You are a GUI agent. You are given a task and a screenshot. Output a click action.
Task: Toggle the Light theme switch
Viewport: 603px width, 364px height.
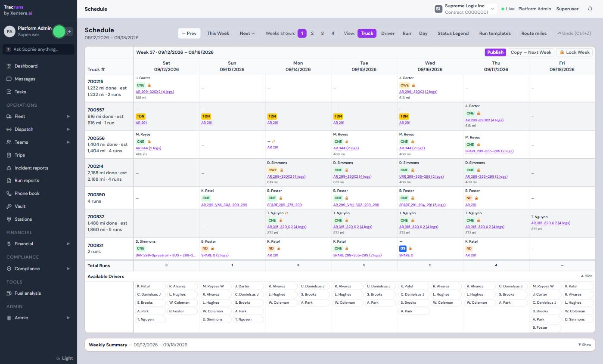coord(65,358)
